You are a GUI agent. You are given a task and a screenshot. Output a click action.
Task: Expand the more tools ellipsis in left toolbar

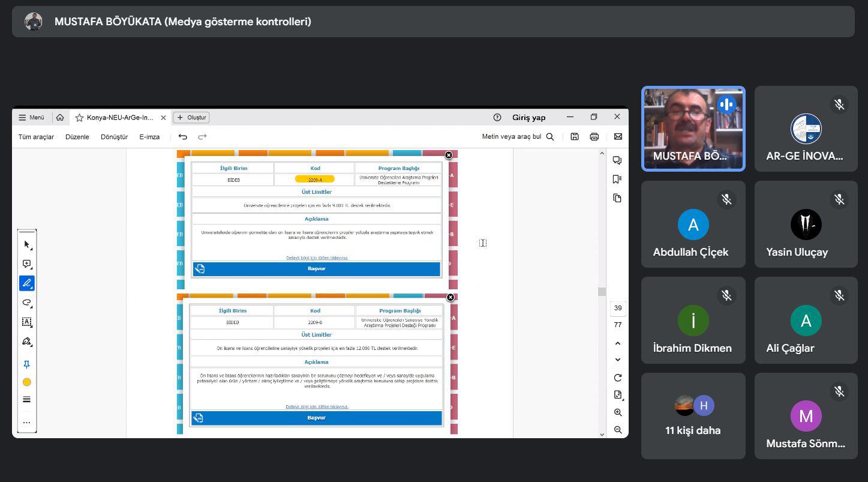[26, 423]
